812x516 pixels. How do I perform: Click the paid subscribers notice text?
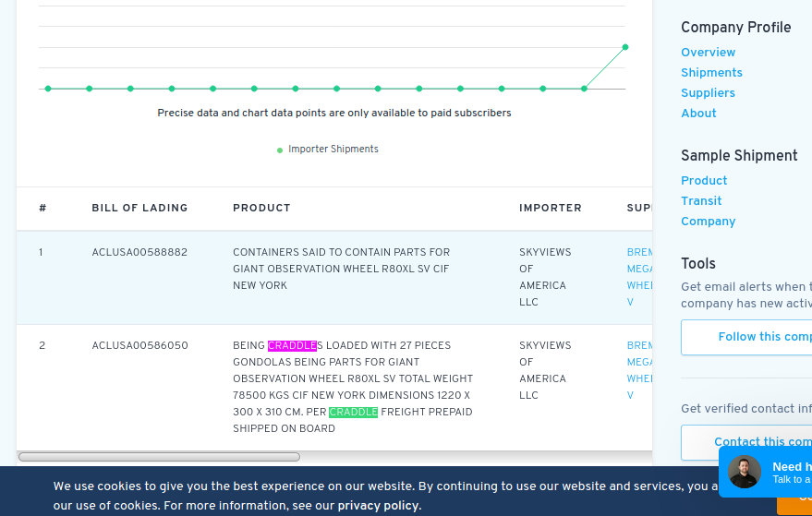click(x=334, y=113)
